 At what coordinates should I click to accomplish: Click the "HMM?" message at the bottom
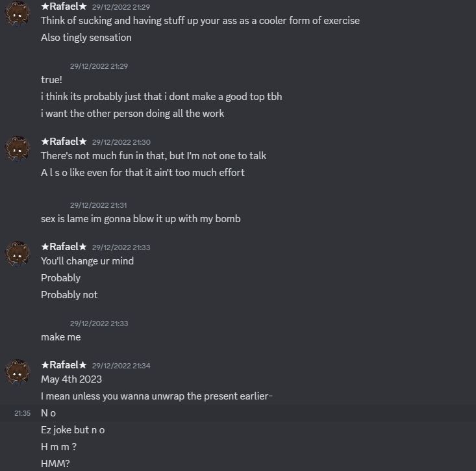tap(55, 464)
